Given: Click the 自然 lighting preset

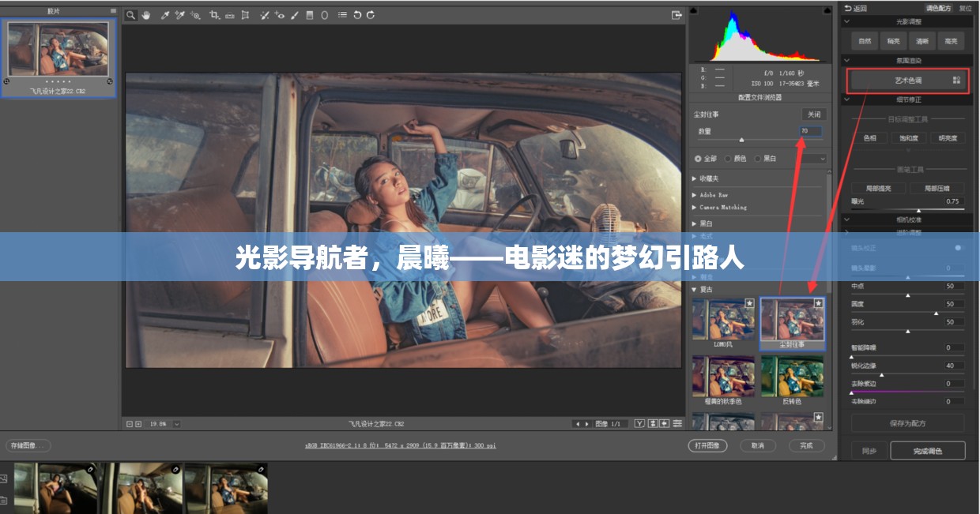Looking at the screenshot, I should 865,41.
